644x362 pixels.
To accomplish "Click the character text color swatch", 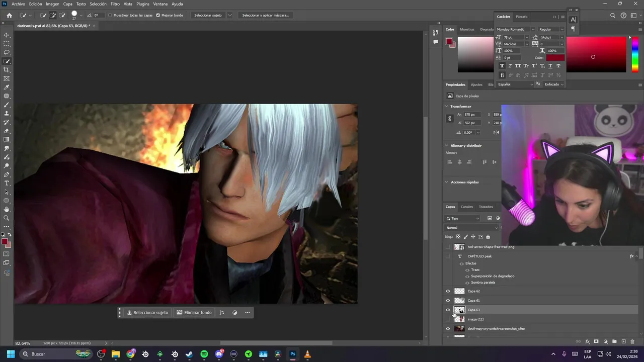I will pyautogui.click(x=555, y=58).
